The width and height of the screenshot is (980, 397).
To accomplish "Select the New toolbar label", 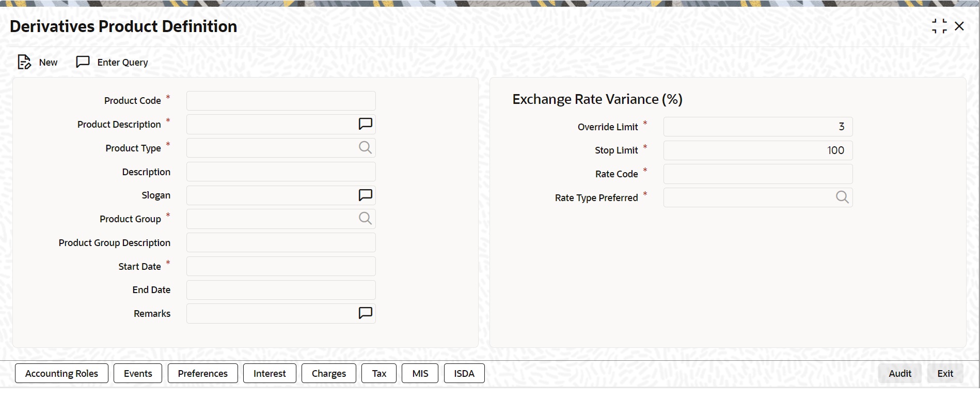I will (x=48, y=63).
